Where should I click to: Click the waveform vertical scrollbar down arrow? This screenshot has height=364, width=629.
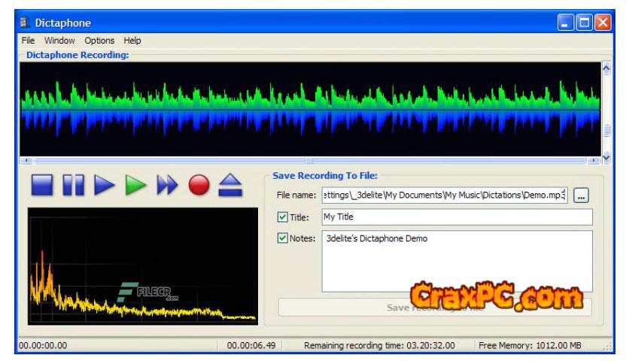coord(606,156)
